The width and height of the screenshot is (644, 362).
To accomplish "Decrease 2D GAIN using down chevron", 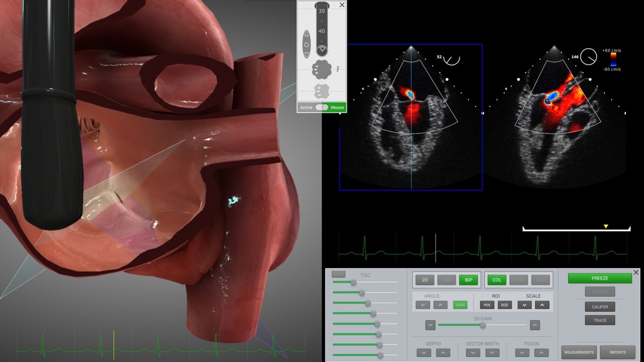I will (x=430, y=325).
